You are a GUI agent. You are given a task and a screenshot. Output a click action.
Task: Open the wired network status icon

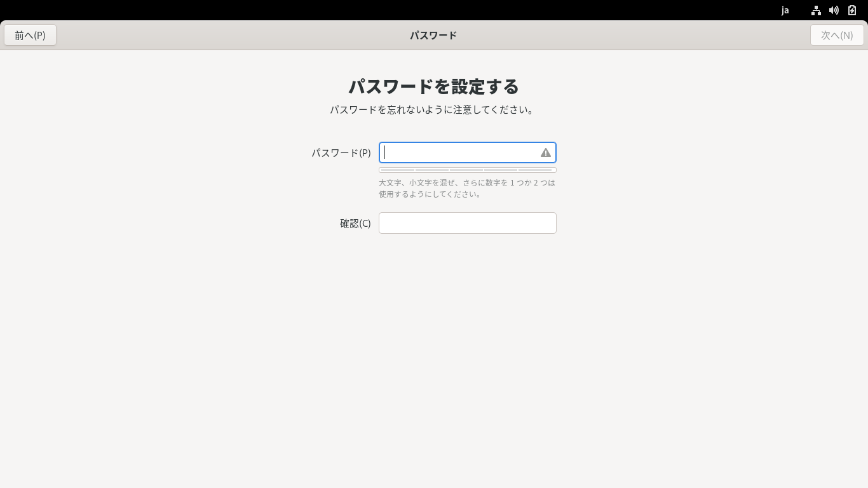click(x=816, y=10)
